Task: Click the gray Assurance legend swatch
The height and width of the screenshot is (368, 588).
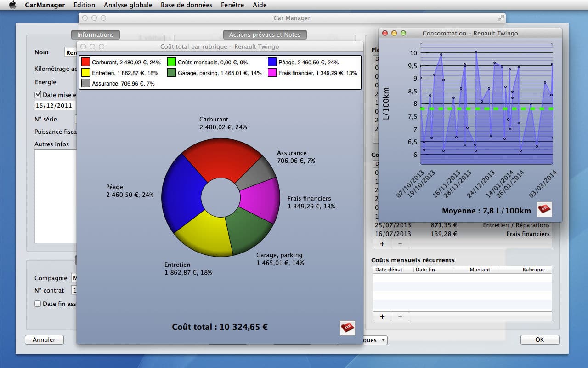Action: [85, 83]
